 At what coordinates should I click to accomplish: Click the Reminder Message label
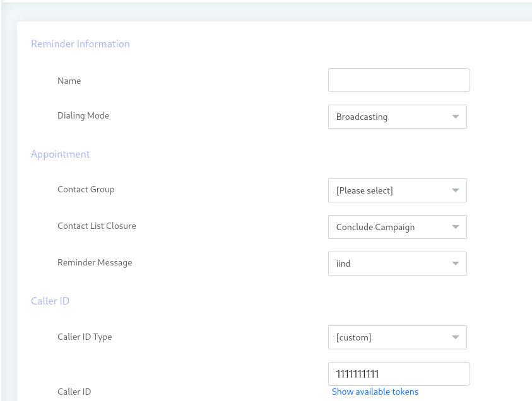click(x=95, y=262)
